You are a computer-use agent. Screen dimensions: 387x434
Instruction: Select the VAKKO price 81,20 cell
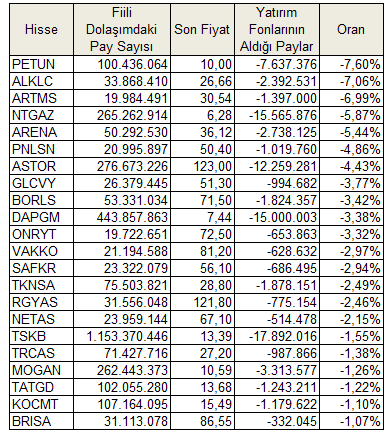pyautogui.click(x=202, y=251)
